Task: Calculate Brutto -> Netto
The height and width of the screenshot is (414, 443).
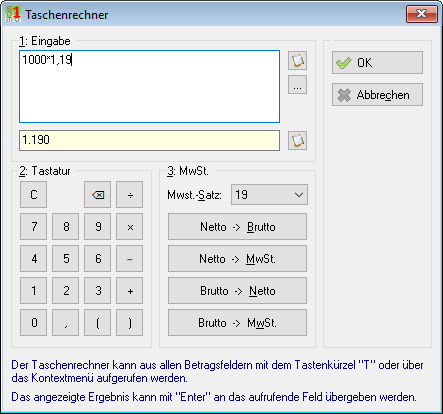Action: [237, 291]
